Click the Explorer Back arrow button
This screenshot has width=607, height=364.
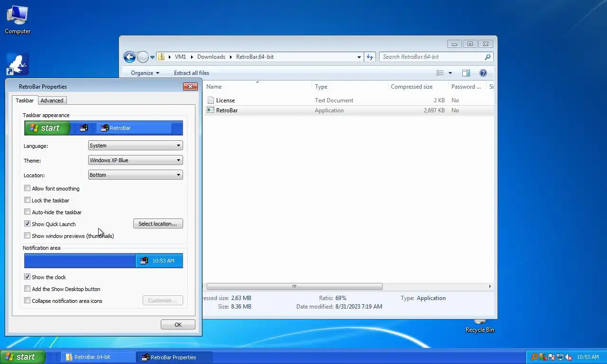(129, 57)
